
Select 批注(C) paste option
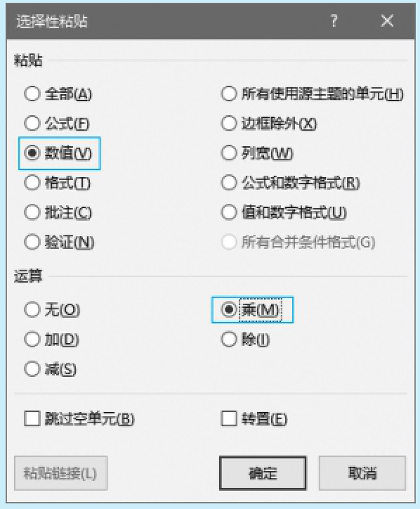pos(32,212)
